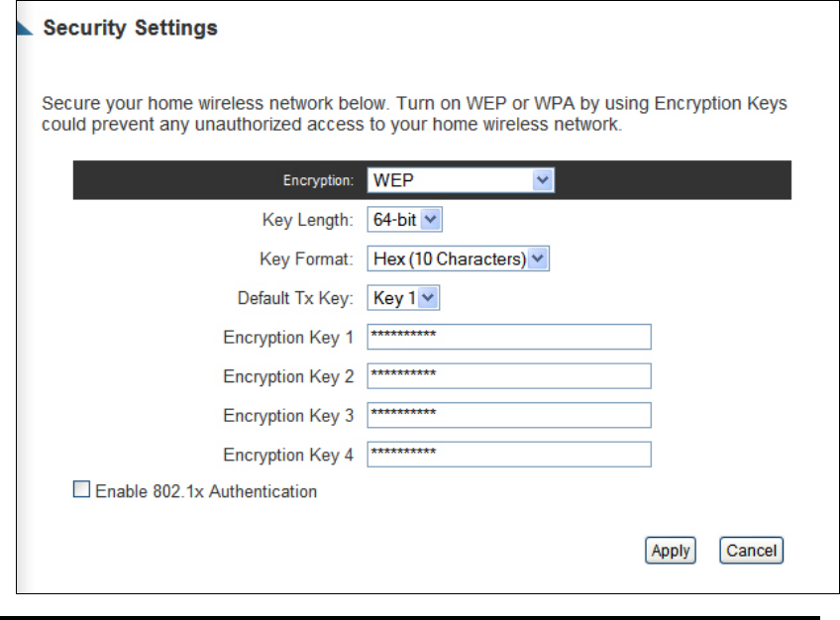Click inside the Encryption Key 3 field
Image resolution: width=840 pixels, height=620 pixels.
(509, 415)
